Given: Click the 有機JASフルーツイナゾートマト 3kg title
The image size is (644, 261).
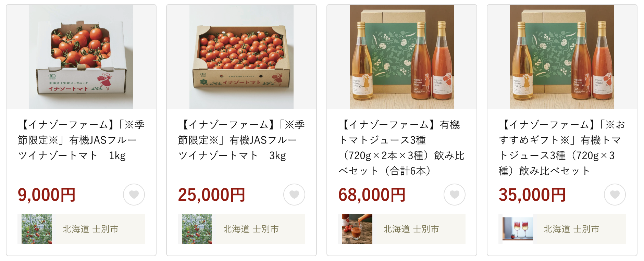Looking at the screenshot, I should pyautogui.click(x=241, y=140).
